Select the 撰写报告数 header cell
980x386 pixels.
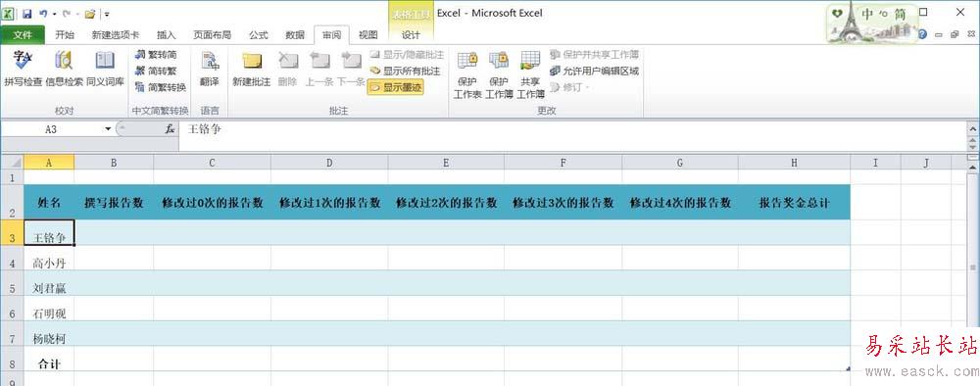(x=114, y=203)
